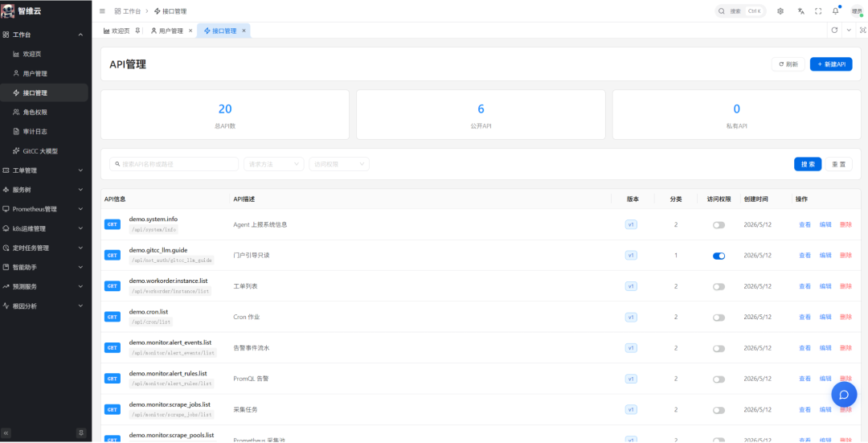The width and height of the screenshot is (868, 443).
Task: Click the 重置 button
Action: point(838,164)
